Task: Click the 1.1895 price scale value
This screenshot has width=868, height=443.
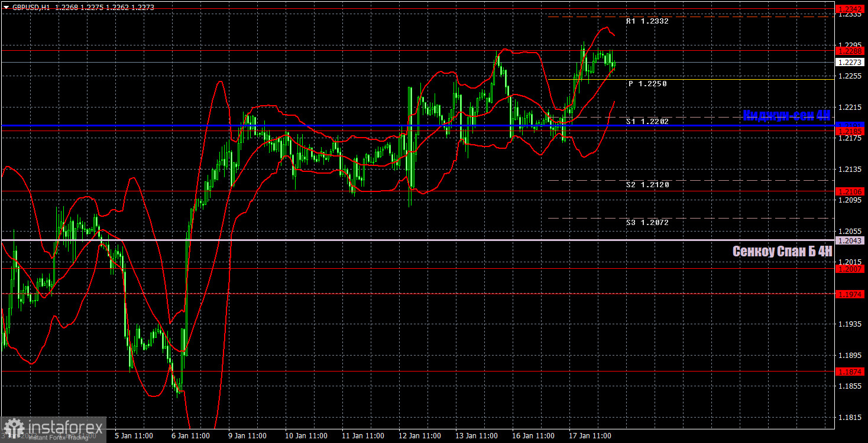Action: [x=850, y=355]
